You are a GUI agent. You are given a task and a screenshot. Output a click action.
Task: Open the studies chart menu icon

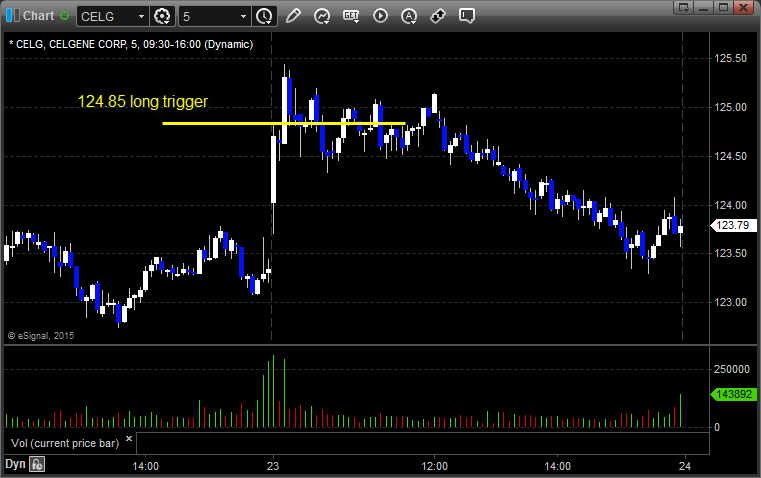(322, 16)
